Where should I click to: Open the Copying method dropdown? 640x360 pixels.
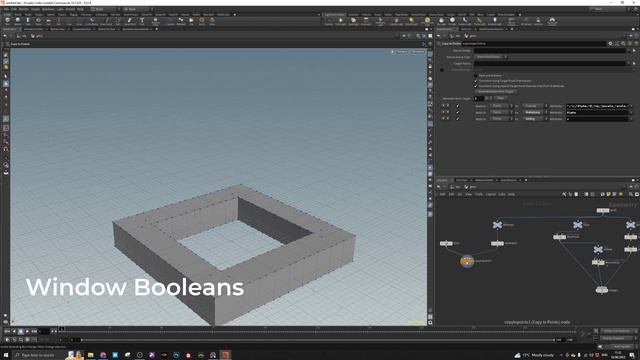pos(535,106)
